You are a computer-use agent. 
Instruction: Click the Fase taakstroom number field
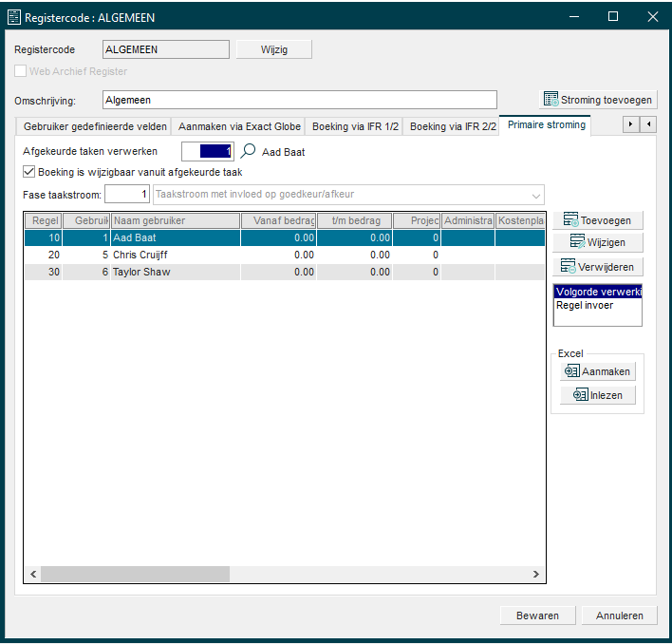127,194
